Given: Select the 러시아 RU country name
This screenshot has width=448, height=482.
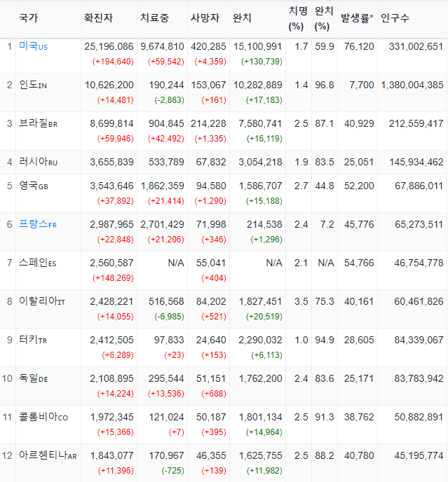Looking at the screenshot, I should pyautogui.click(x=38, y=162).
